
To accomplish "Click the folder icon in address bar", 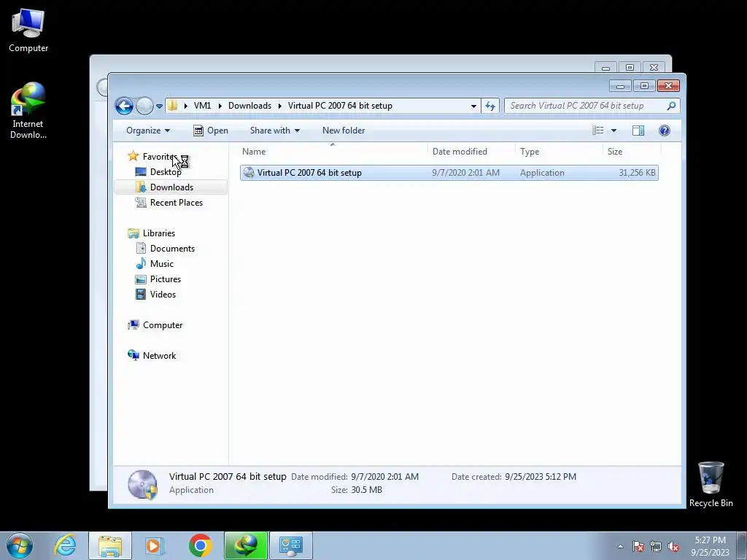I will [173, 106].
